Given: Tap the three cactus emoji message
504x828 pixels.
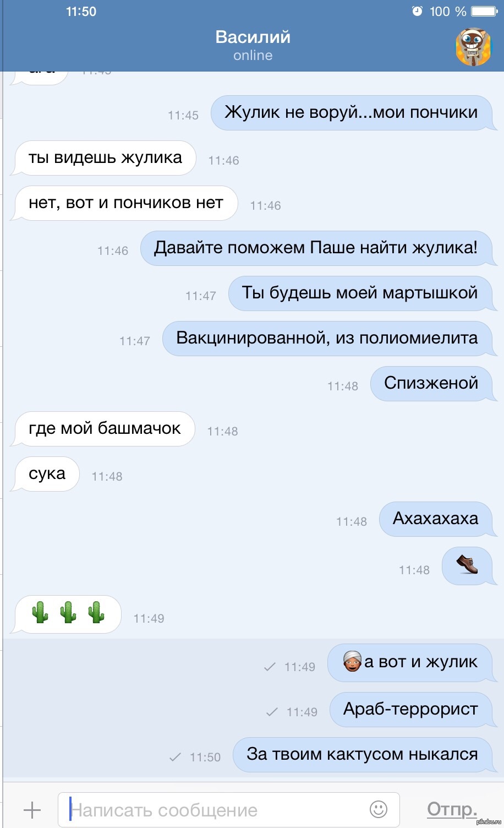Looking at the screenshot, I should 68,614.
